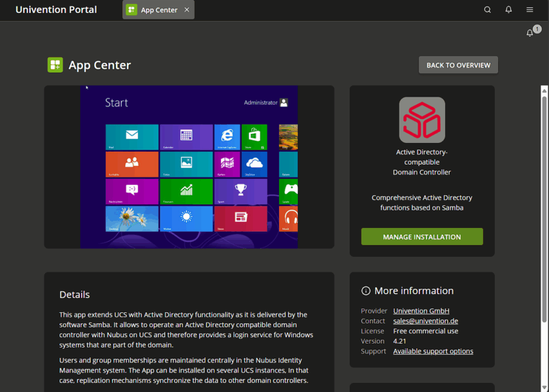Switch to the App Center tab

click(x=158, y=10)
